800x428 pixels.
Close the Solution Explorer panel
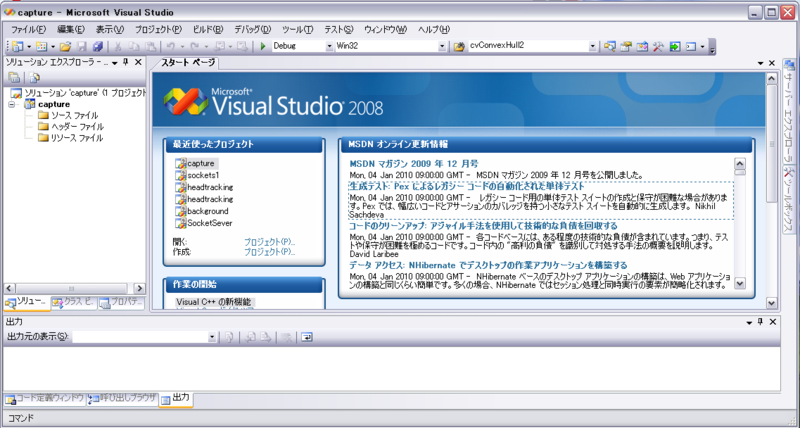tap(138, 62)
